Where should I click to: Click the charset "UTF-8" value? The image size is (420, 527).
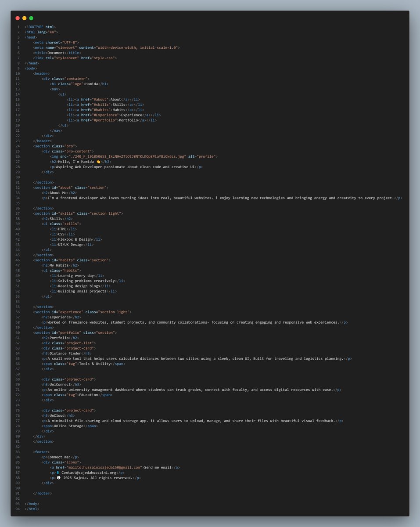[x=71, y=43]
